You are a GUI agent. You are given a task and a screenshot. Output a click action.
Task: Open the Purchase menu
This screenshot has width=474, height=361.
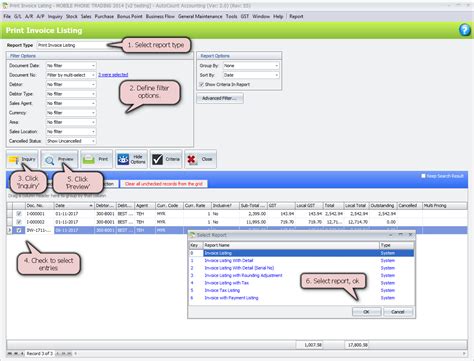(104, 16)
